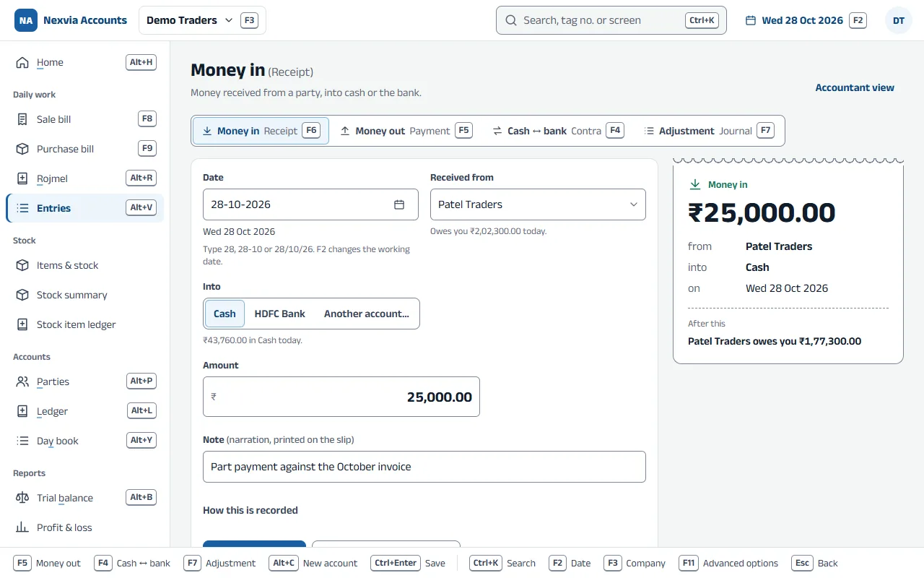Click Money out in the bottom shortcut bar
This screenshot has height=578, width=924.
[47, 563]
